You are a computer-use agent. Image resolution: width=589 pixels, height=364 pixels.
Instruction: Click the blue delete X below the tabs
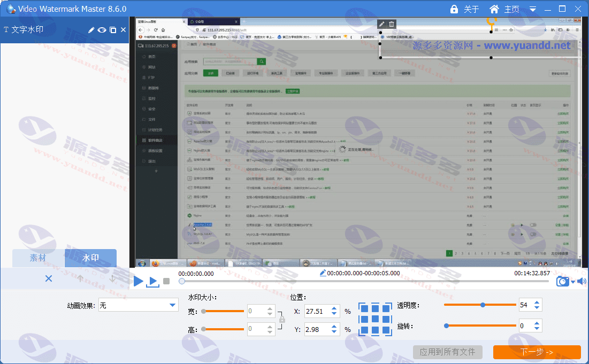(49, 278)
